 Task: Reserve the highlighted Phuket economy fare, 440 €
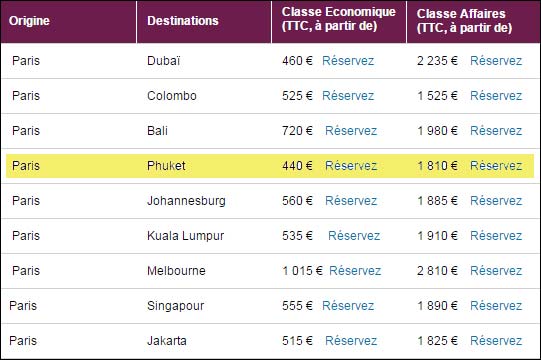351,166
